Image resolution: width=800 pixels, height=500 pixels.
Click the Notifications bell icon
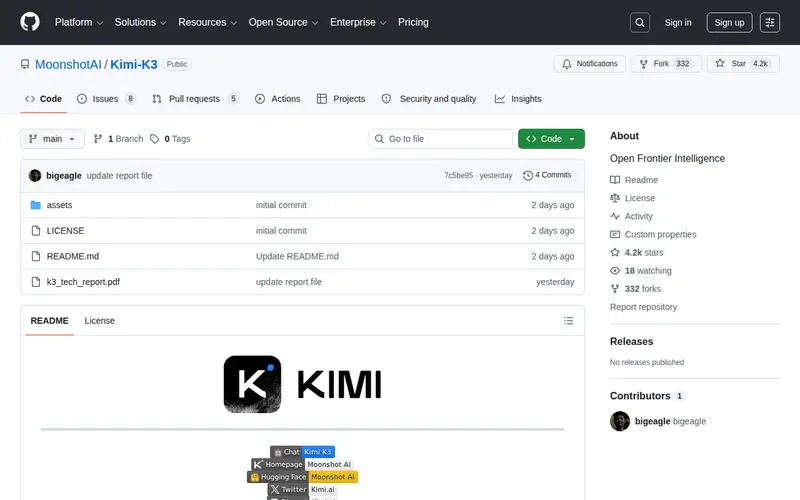(566, 64)
